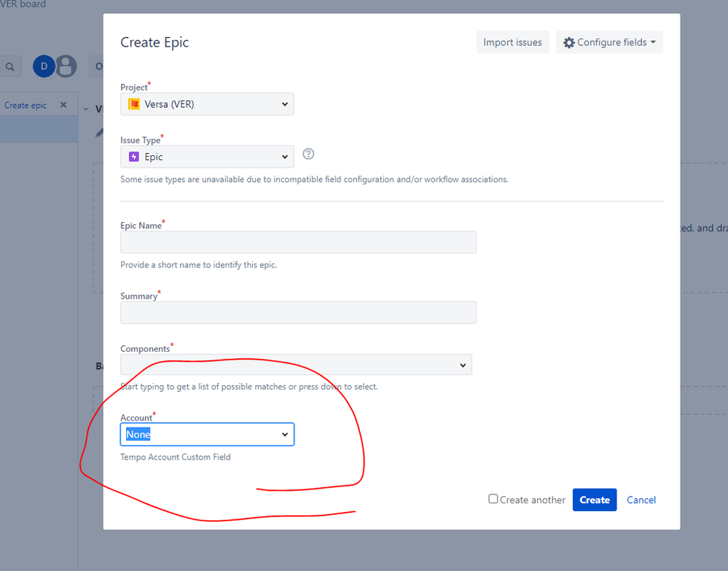Click the Versa project flag icon
The width and height of the screenshot is (728, 571).
pyautogui.click(x=134, y=104)
